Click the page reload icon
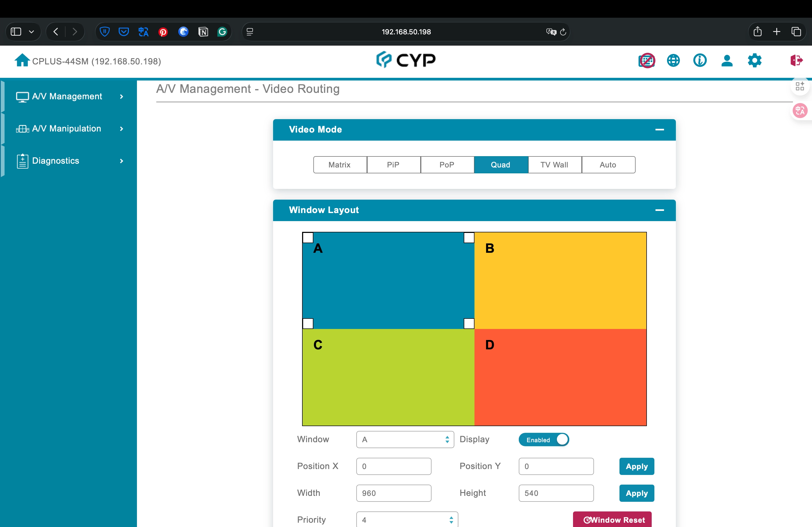This screenshot has height=527, width=812. point(563,32)
